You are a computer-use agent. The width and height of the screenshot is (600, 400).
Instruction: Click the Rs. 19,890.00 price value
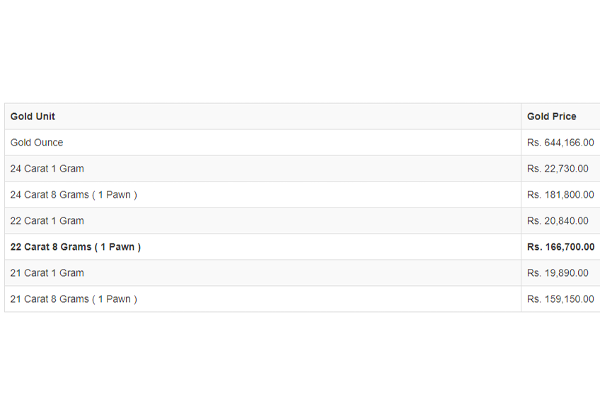557,273
